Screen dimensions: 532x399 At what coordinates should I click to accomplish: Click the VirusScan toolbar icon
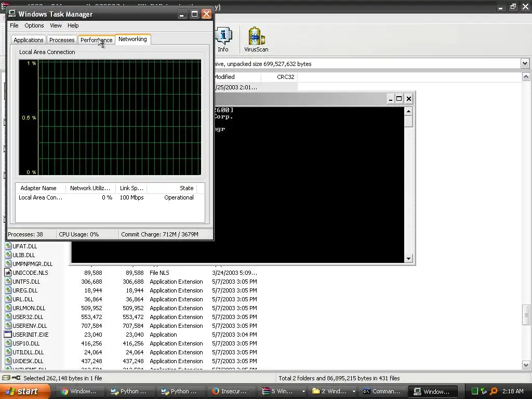coord(256,39)
